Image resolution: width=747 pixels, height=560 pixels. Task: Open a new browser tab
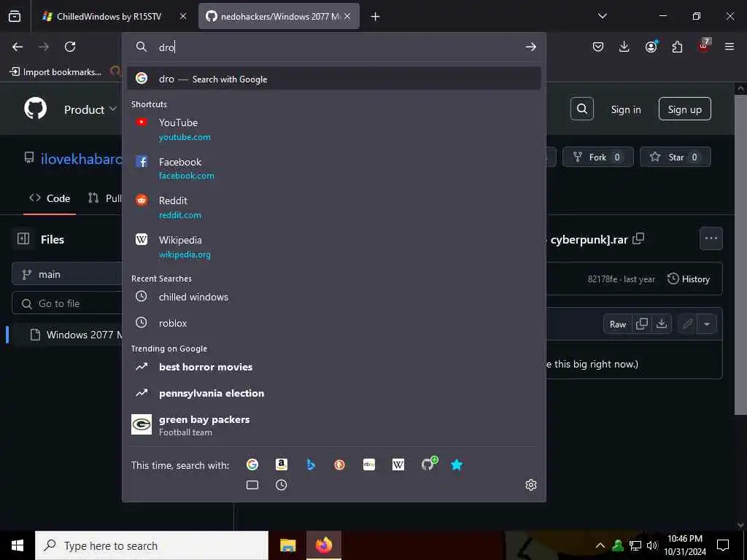pos(376,16)
